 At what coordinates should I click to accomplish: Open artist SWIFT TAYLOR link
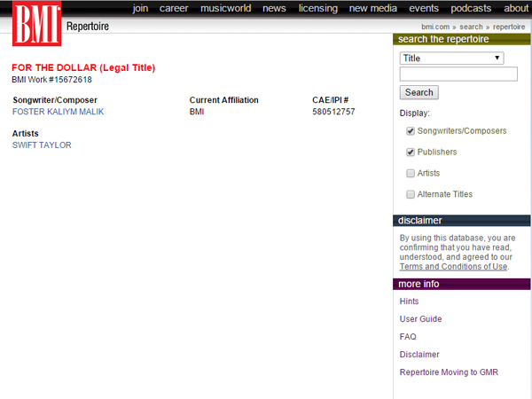[42, 145]
